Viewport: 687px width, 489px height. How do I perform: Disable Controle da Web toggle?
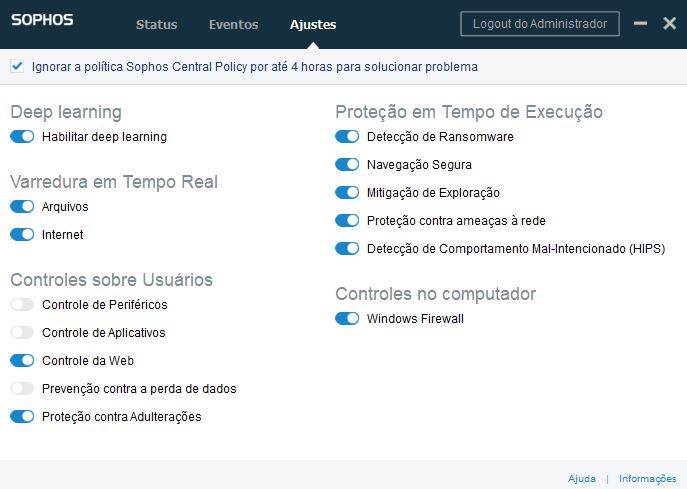coord(22,361)
